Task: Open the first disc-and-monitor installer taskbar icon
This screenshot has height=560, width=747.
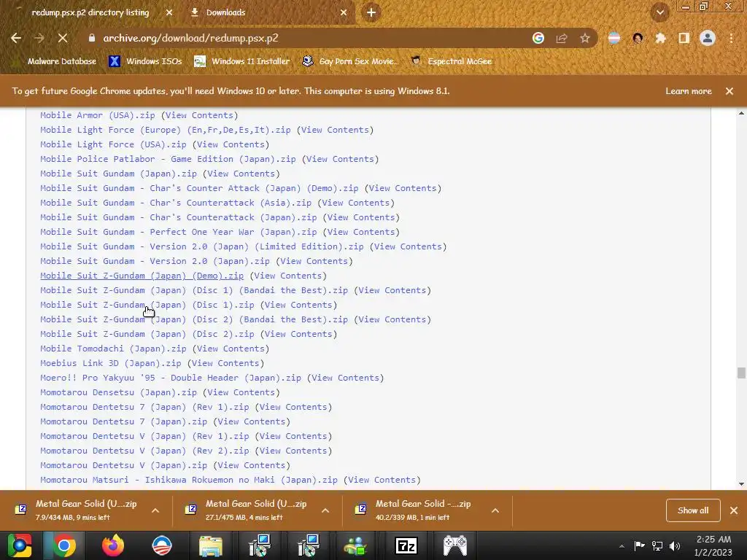Action: (260, 545)
